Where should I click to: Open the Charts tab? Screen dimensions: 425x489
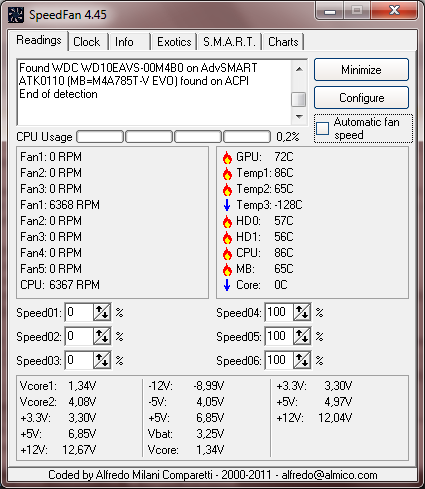click(283, 42)
